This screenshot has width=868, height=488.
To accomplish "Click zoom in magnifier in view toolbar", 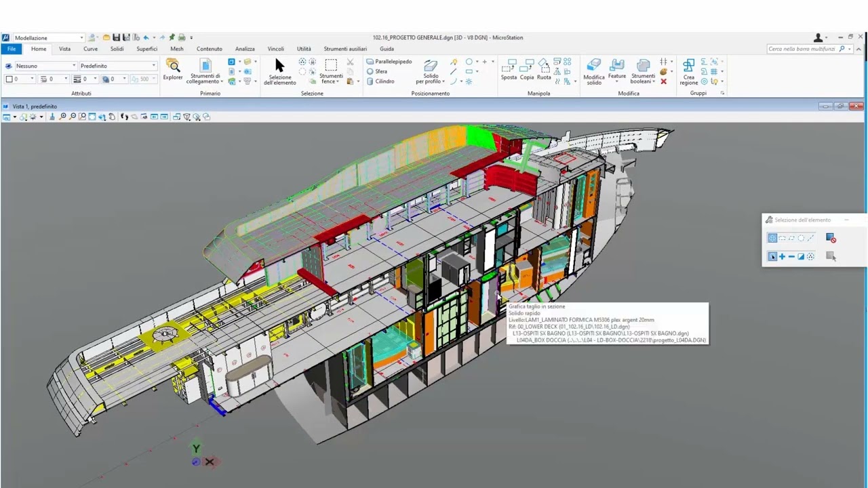I will click(x=62, y=117).
